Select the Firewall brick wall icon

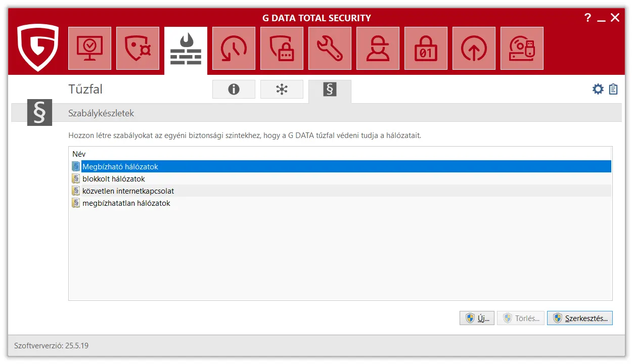click(186, 50)
